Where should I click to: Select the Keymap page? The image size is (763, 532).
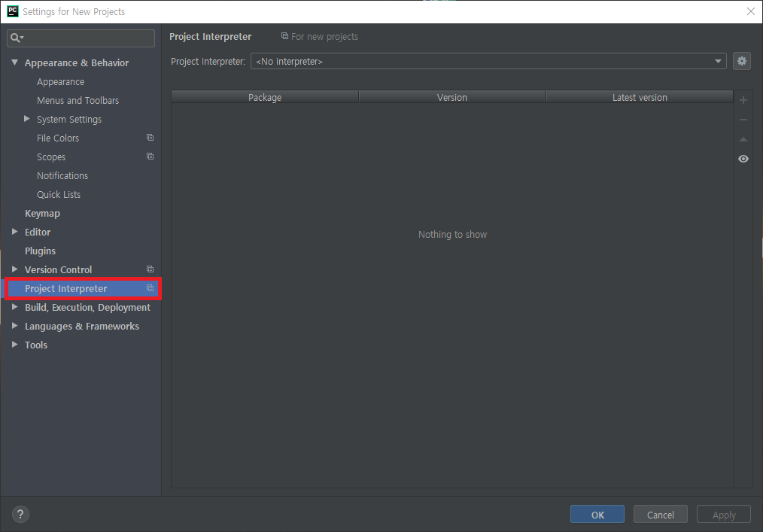tap(42, 213)
